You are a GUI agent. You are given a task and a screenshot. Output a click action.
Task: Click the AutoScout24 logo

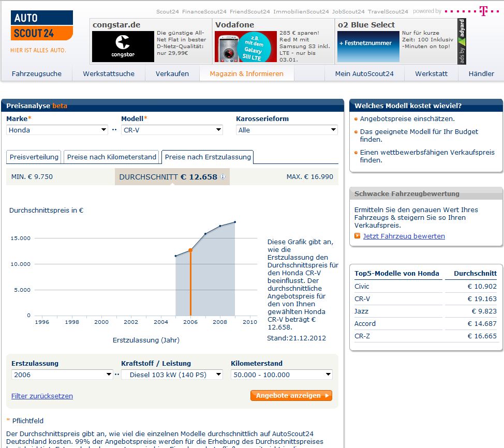[x=42, y=25]
